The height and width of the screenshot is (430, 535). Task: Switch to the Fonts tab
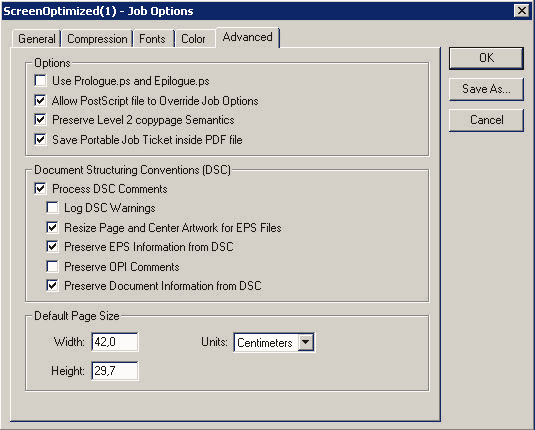point(153,39)
